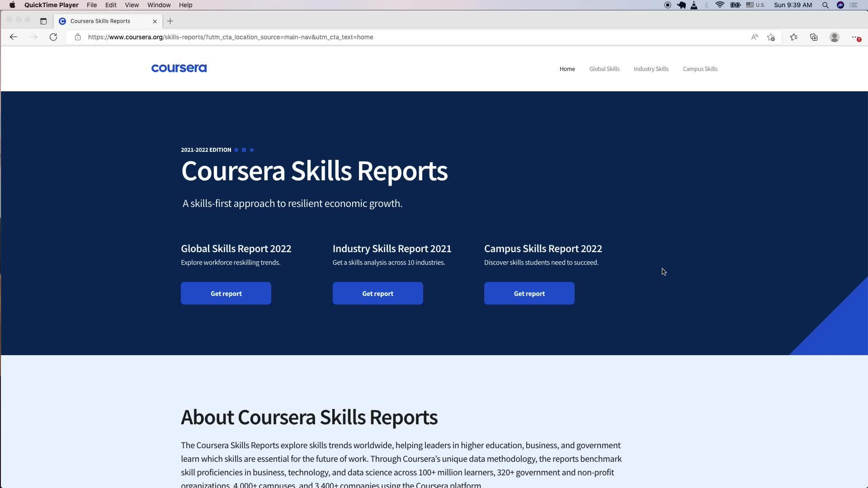The image size is (868, 488).
Task: Click the browser profile avatar
Action: (x=835, y=37)
